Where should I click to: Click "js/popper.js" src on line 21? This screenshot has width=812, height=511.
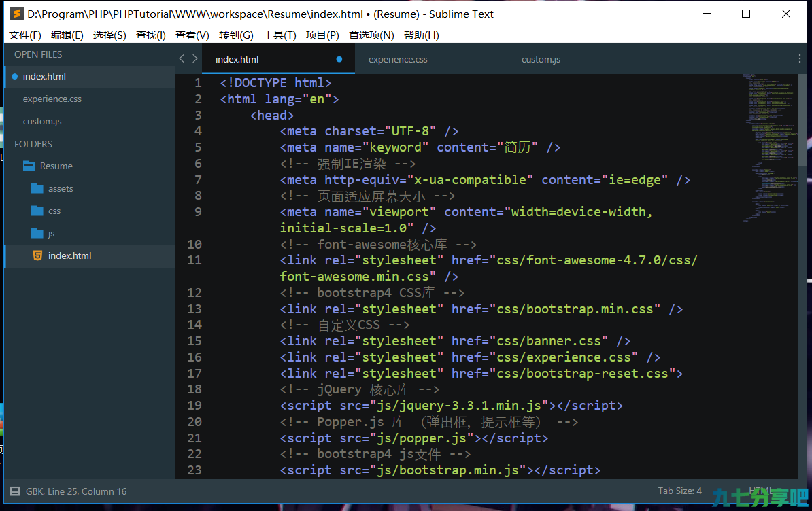pos(422,438)
